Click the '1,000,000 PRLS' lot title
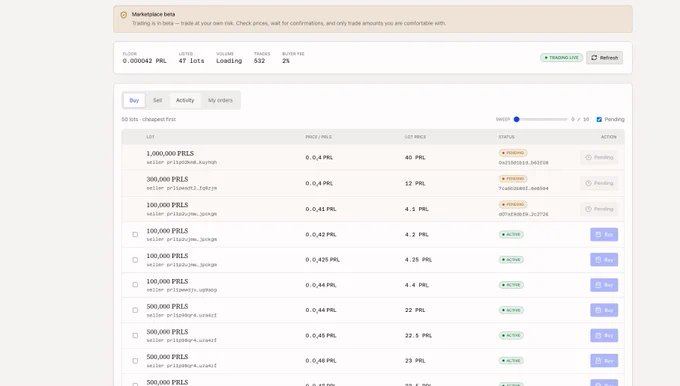This screenshot has width=680, height=386. point(170,154)
